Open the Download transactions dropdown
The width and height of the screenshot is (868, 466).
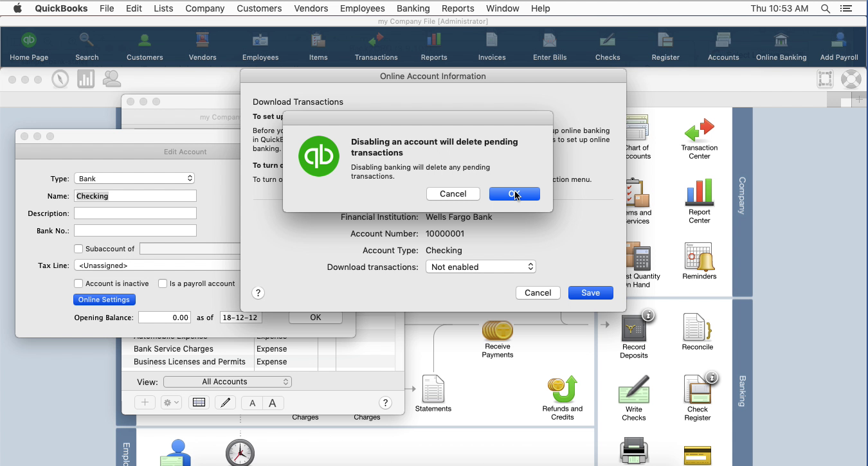click(481, 267)
